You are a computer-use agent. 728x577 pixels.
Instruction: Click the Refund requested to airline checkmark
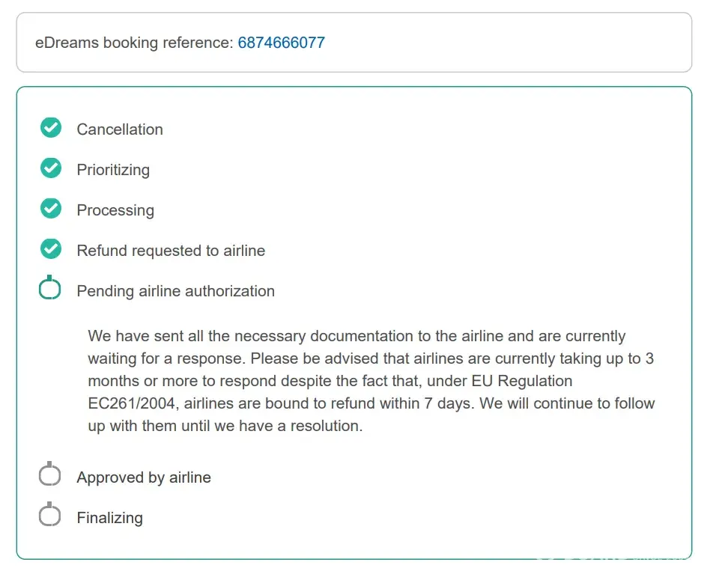(50, 250)
